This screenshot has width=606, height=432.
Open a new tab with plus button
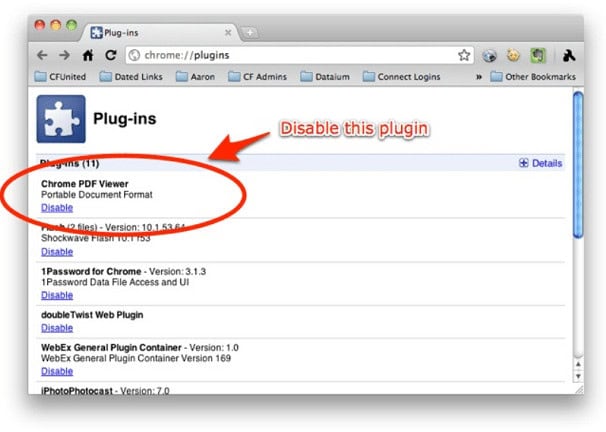coord(250,33)
